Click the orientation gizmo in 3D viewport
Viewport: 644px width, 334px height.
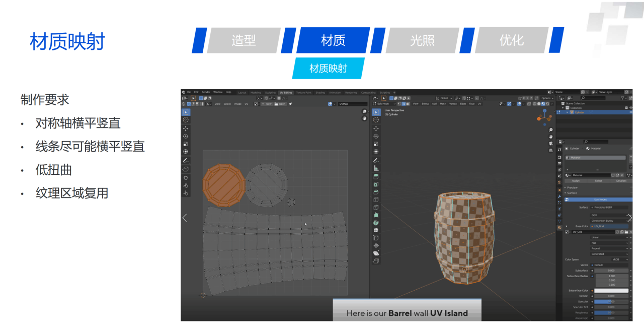[544, 117]
